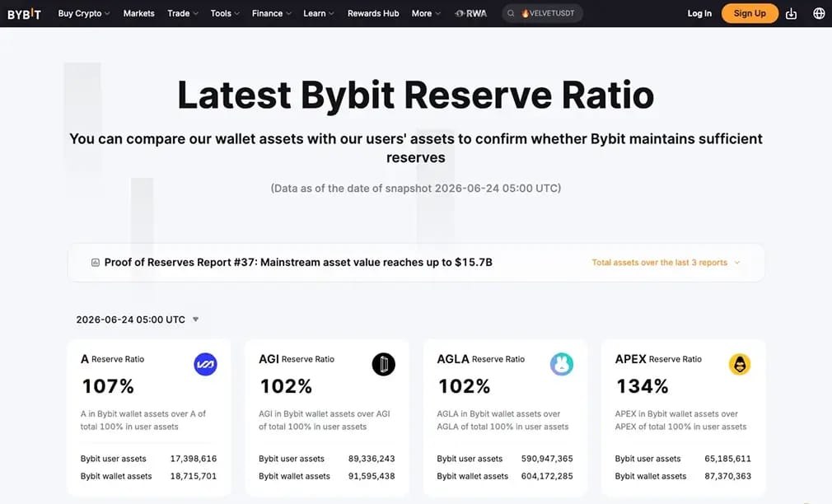Click wallet assets value 91,595,438
832x504 pixels.
pos(372,477)
